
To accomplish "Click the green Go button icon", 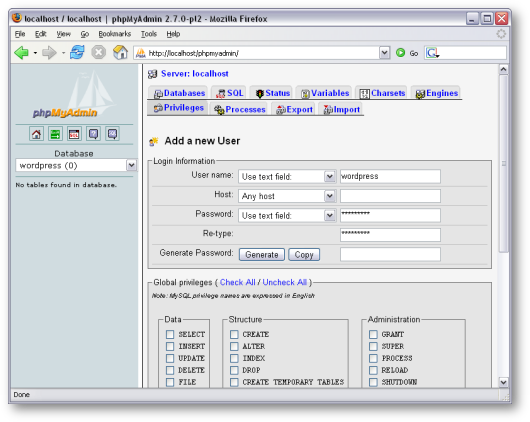I will coord(401,53).
